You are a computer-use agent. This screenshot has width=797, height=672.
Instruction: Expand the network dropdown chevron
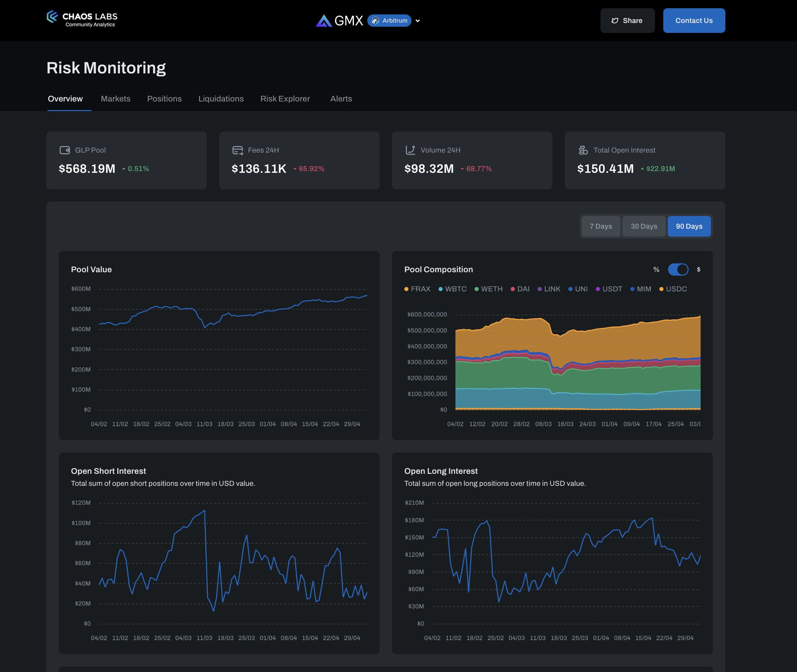(x=418, y=21)
